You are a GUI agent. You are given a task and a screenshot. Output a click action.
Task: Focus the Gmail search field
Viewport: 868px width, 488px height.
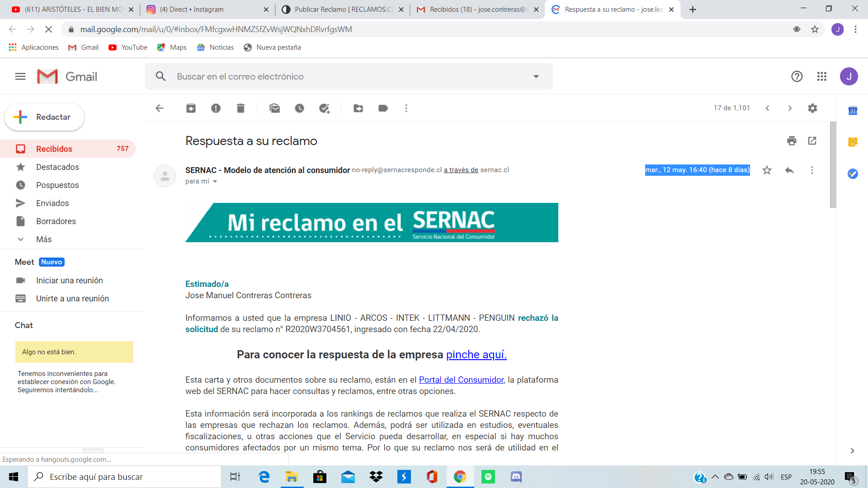(x=348, y=76)
